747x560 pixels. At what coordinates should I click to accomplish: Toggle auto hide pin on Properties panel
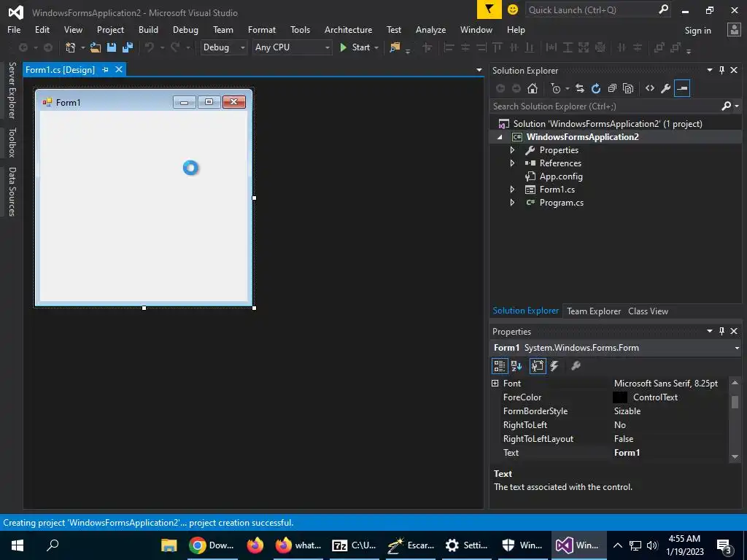[x=721, y=331]
